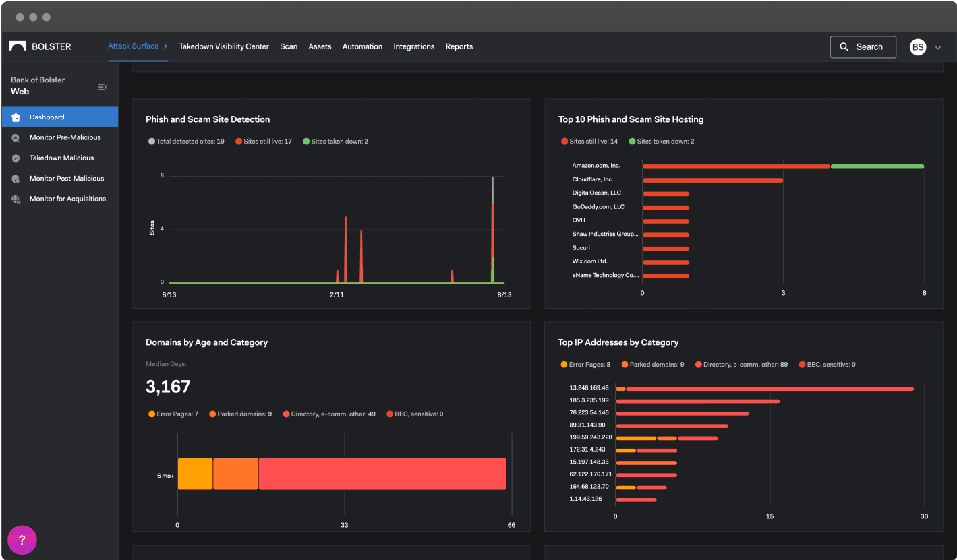Screen dimensions: 957x560
Task: Open the help question mark bubble
Action: pyautogui.click(x=22, y=540)
